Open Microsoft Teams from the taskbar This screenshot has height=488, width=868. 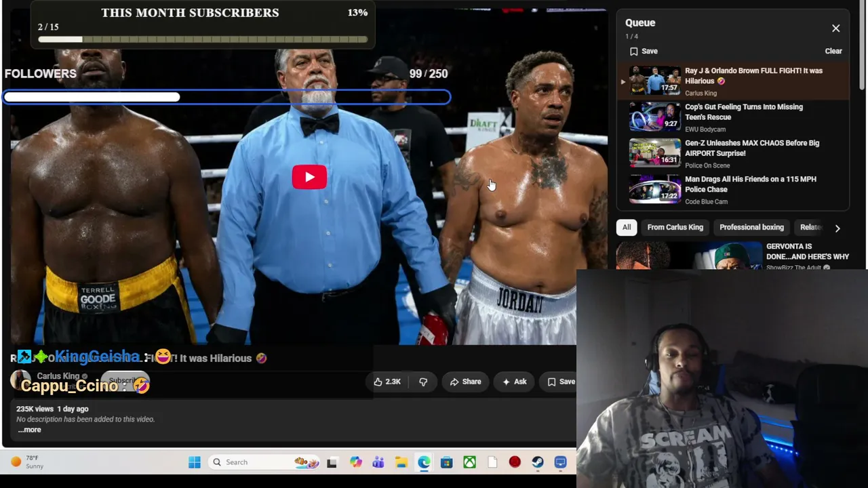(x=378, y=462)
